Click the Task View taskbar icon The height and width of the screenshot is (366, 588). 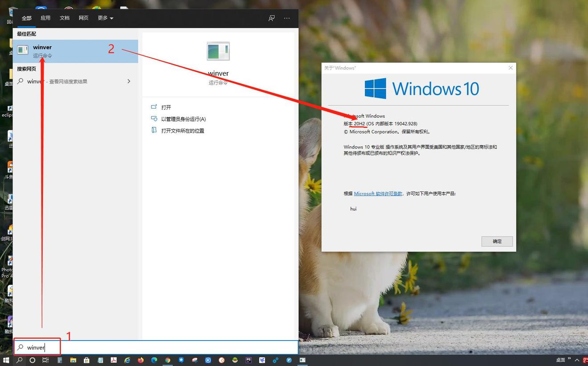pos(45,360)
